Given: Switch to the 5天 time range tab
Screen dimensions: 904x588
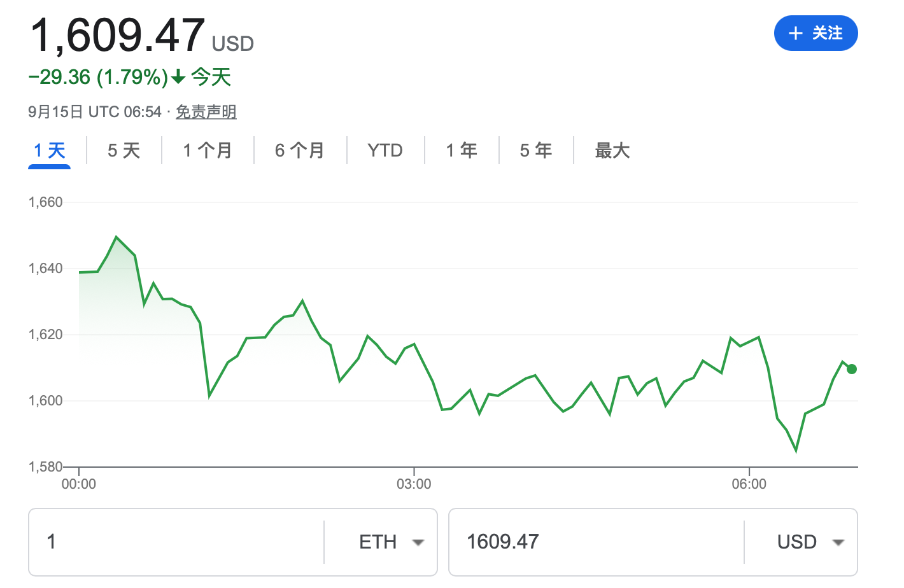Looking at the screenshot, I should 123,150.
